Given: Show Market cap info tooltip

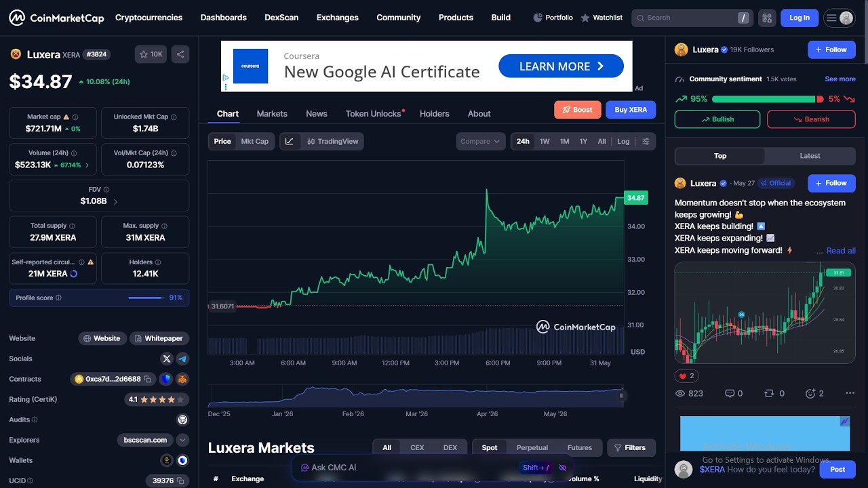Looking at the screenshot, I should [x=75, y=117].
